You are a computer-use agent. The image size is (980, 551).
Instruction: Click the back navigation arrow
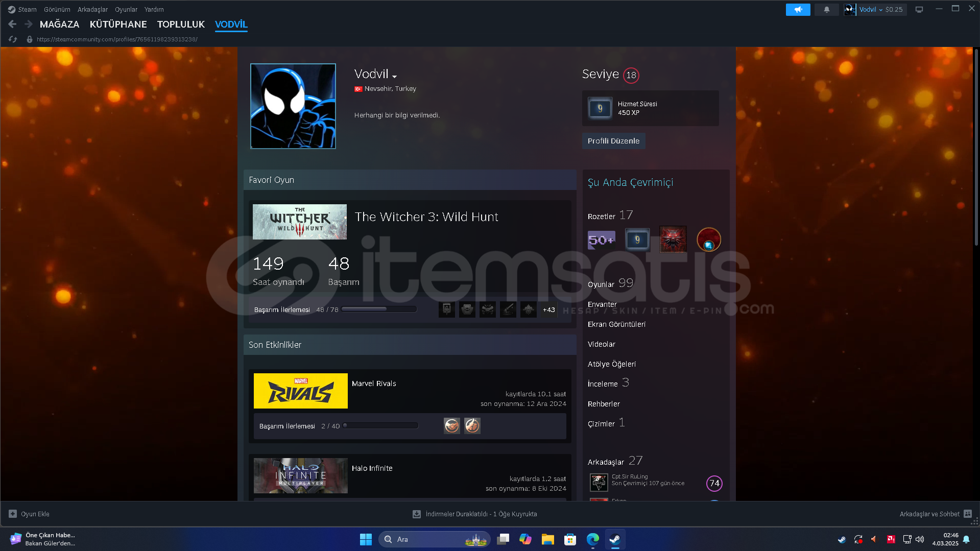(x=13, y=24)
